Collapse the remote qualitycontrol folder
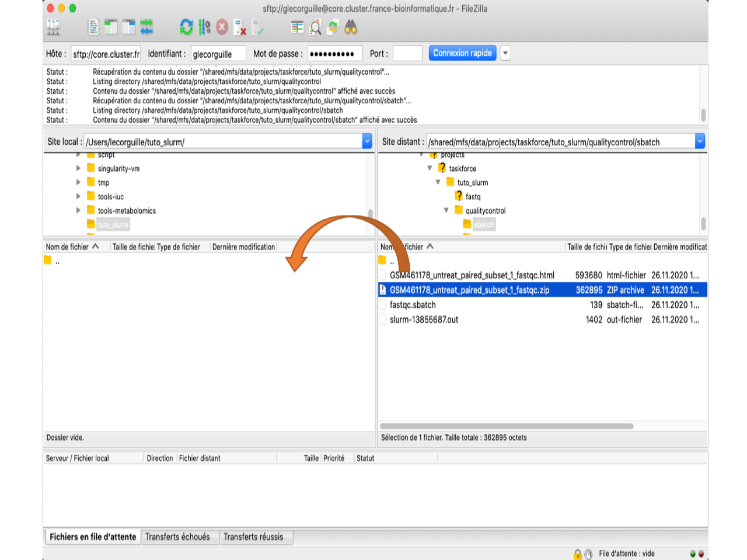Screen dimensions: 747x560 coord(446,210)
